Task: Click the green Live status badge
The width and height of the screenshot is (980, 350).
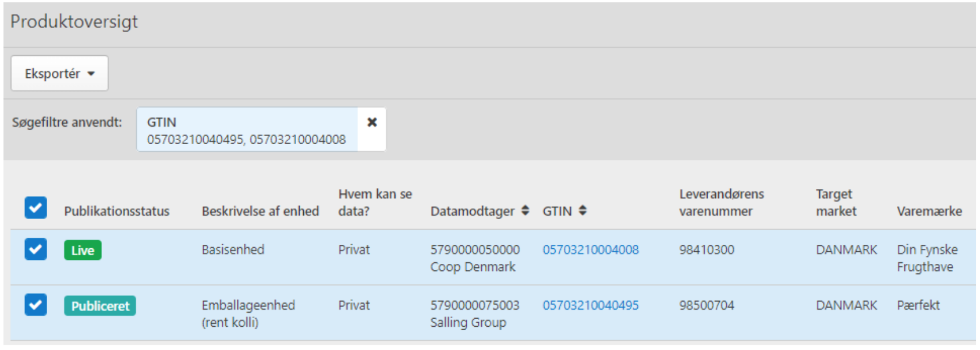Action: point(83,250)
